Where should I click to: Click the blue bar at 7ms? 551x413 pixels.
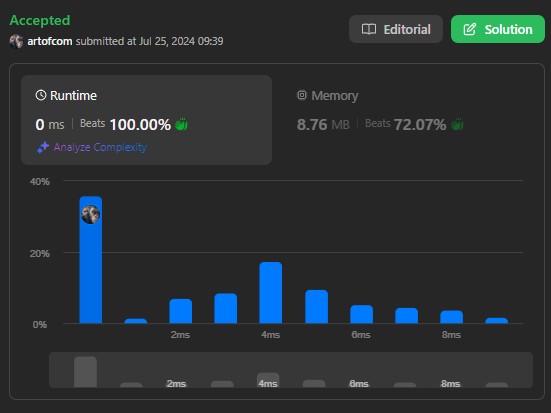point(407,316)
